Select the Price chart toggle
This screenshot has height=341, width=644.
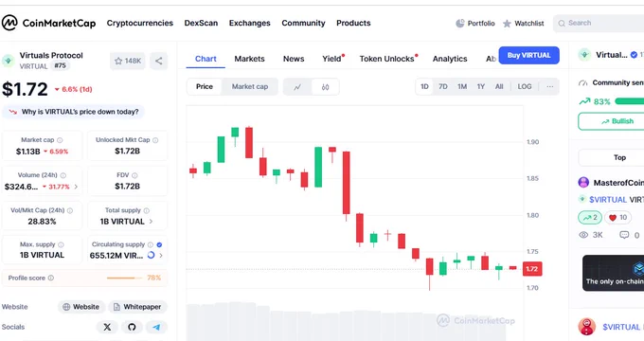(x=205, y=87)
